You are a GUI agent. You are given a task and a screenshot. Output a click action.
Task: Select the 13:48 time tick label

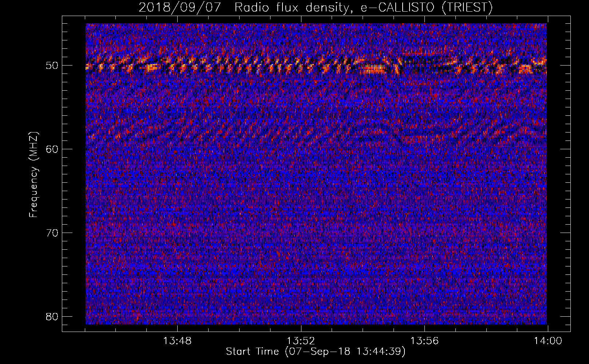177,341
